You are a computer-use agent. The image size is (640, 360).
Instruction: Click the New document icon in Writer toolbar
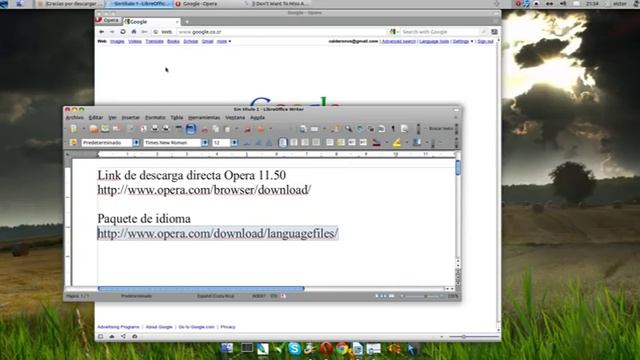point(73,129)
